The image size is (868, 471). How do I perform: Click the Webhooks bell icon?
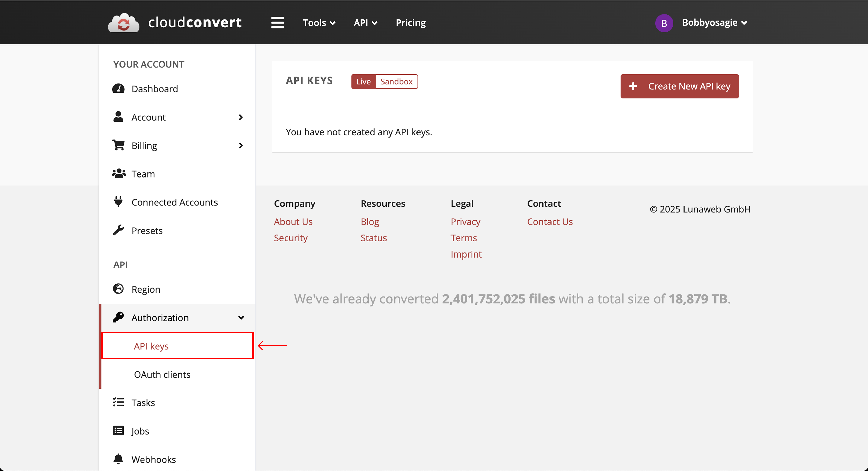pos(118,459)
